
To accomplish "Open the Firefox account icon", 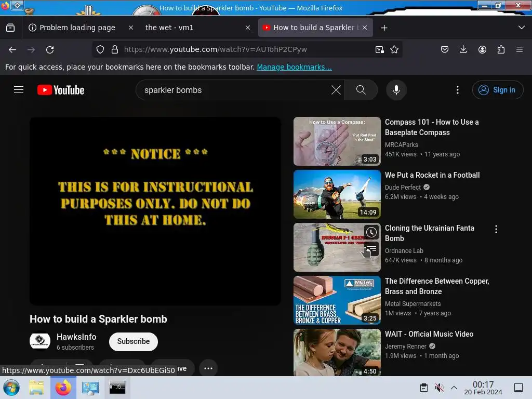I will point(482,49).
